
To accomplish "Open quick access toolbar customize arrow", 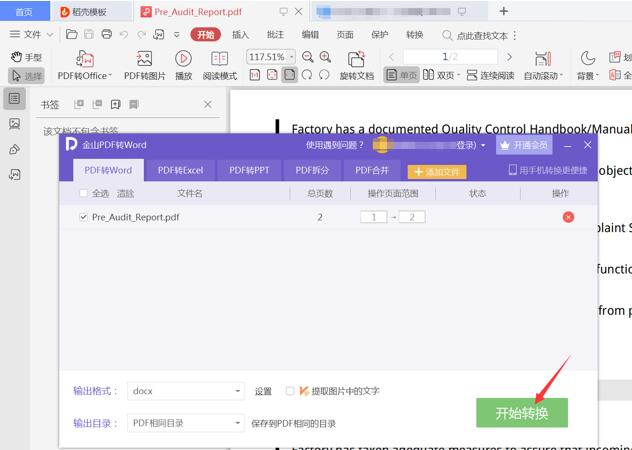I will [177, 35].
